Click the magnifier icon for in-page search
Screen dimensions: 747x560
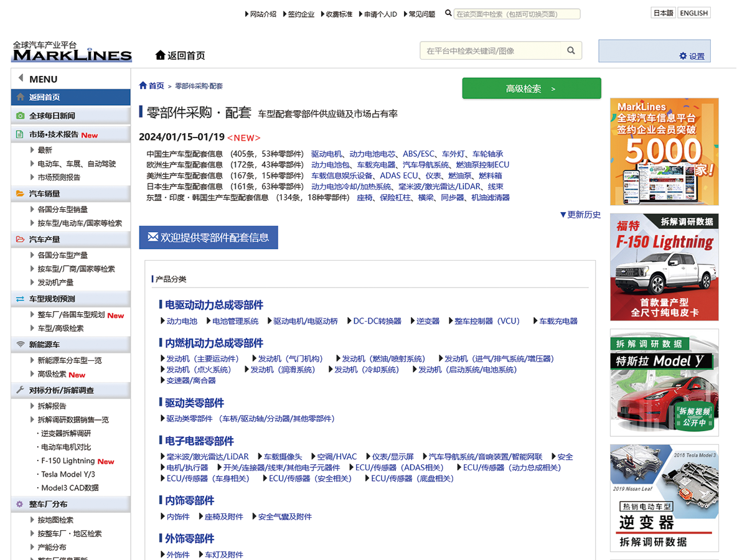click(x=448, y=13)
